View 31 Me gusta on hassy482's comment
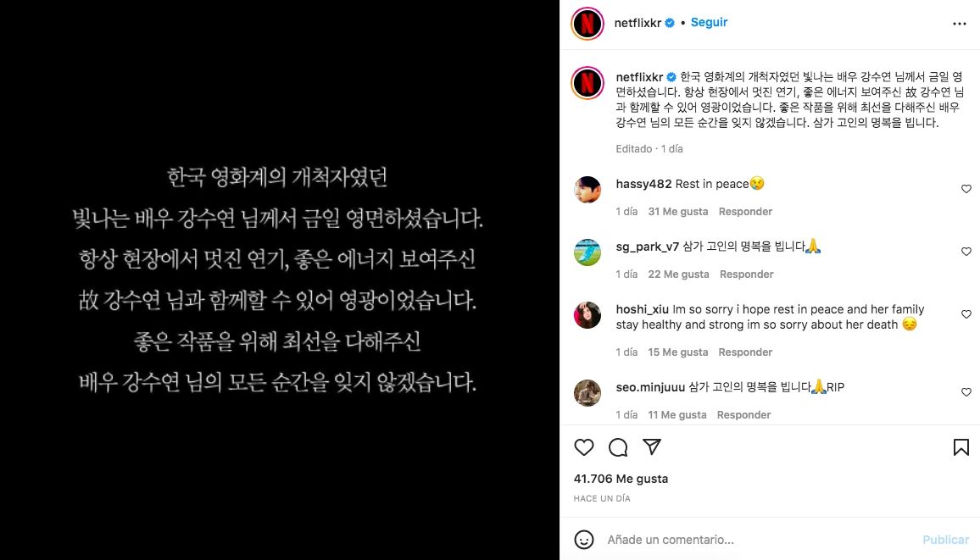980x560 pixels. (x=678, y=212)
